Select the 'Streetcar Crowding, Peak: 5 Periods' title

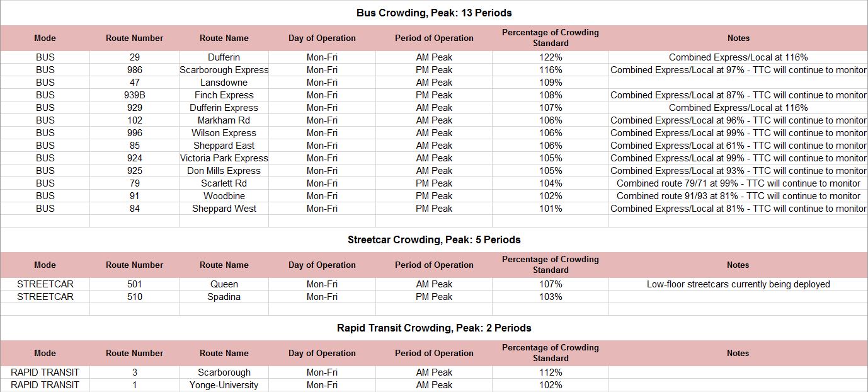click(434, 239)
